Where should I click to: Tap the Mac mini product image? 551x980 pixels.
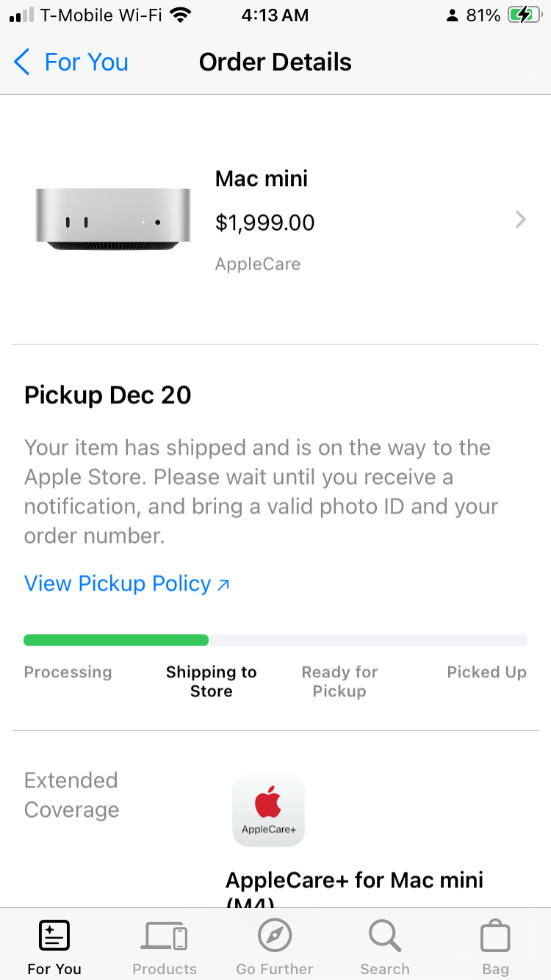(x=113, y=220)
